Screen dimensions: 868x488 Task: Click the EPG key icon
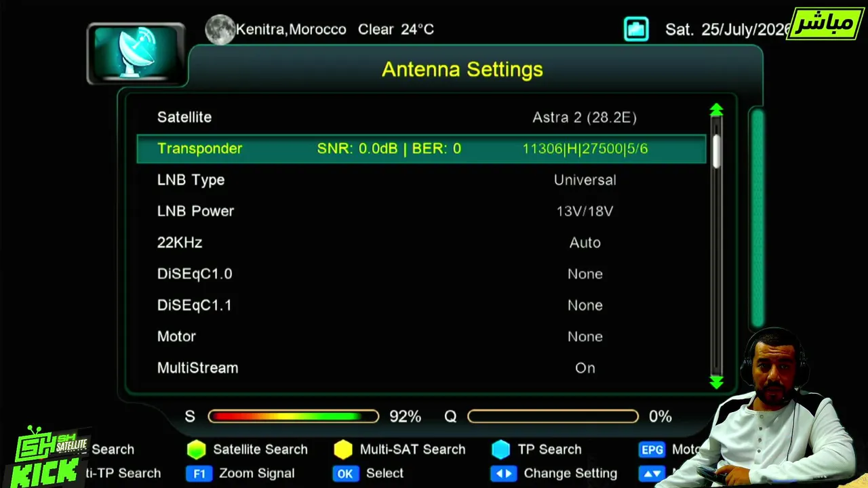click(652, 449)
